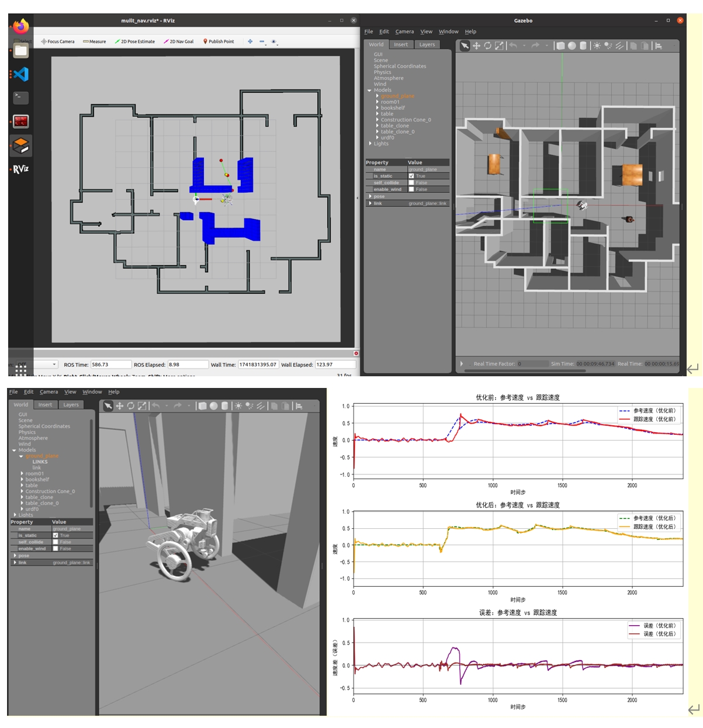The width and height of the screenshot is (703, 728).
Task: Select Focus Camera in RViz toolbar
Action: pos(58,41)
